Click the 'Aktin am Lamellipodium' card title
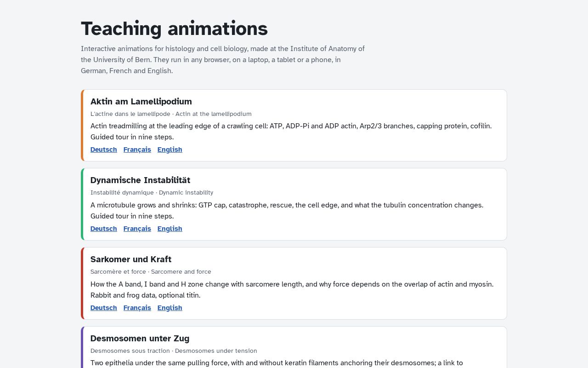Screen dimensions: 588x368 (141, 102)
